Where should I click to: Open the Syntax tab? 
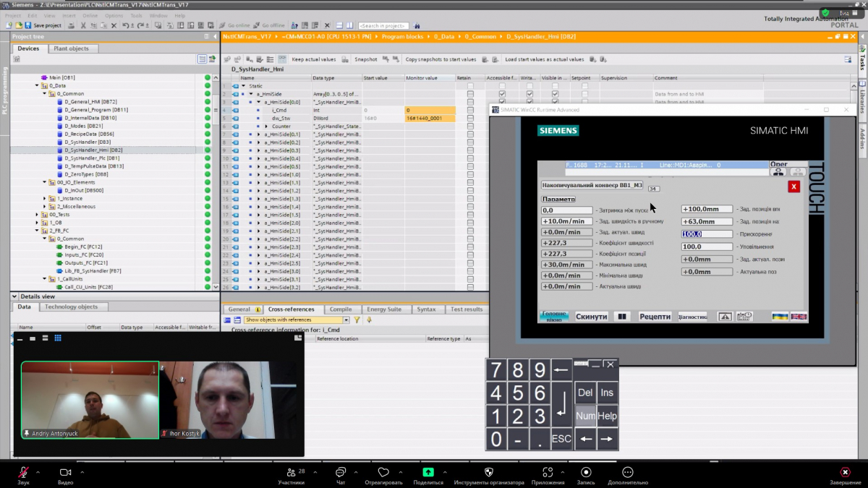(x=426, y=309)
